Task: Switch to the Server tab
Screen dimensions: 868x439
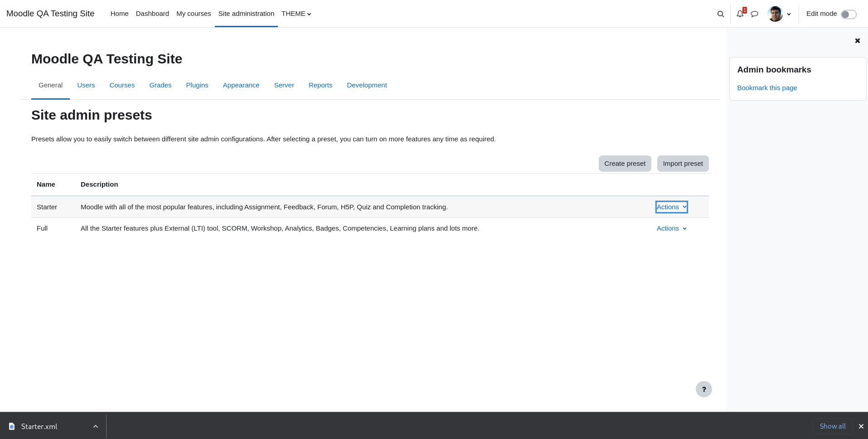Action: pyautogui.click(x=284, y=85)
